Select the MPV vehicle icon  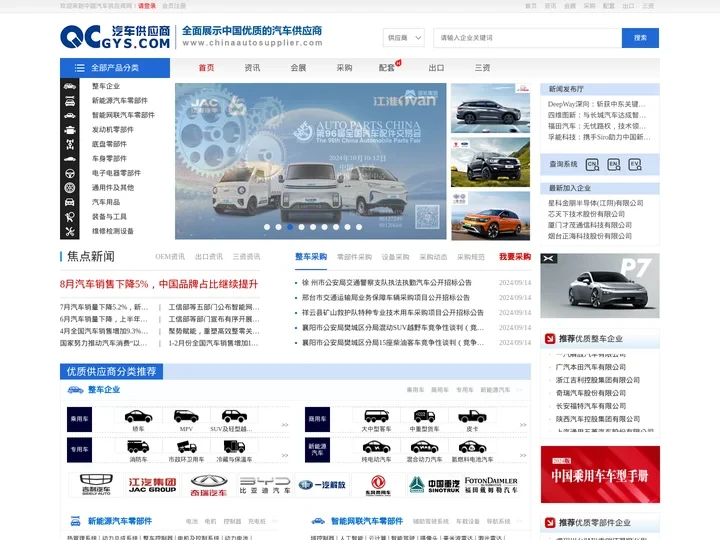click(186, 416)
